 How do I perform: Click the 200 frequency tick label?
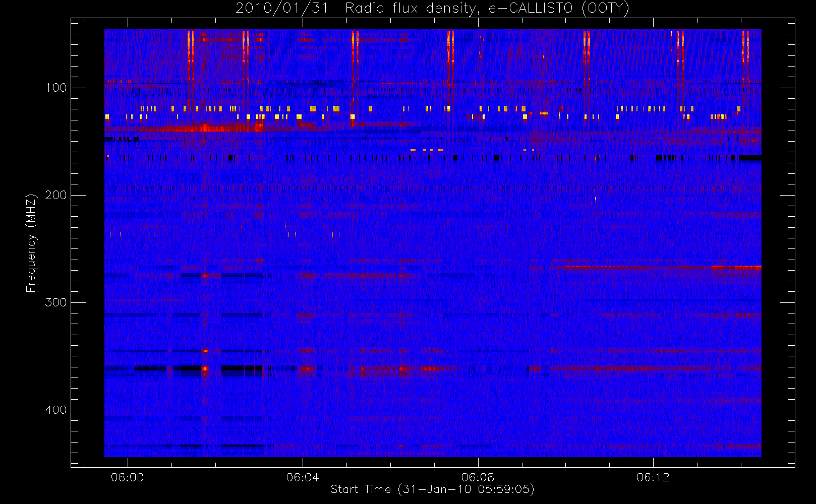point(56,195)
